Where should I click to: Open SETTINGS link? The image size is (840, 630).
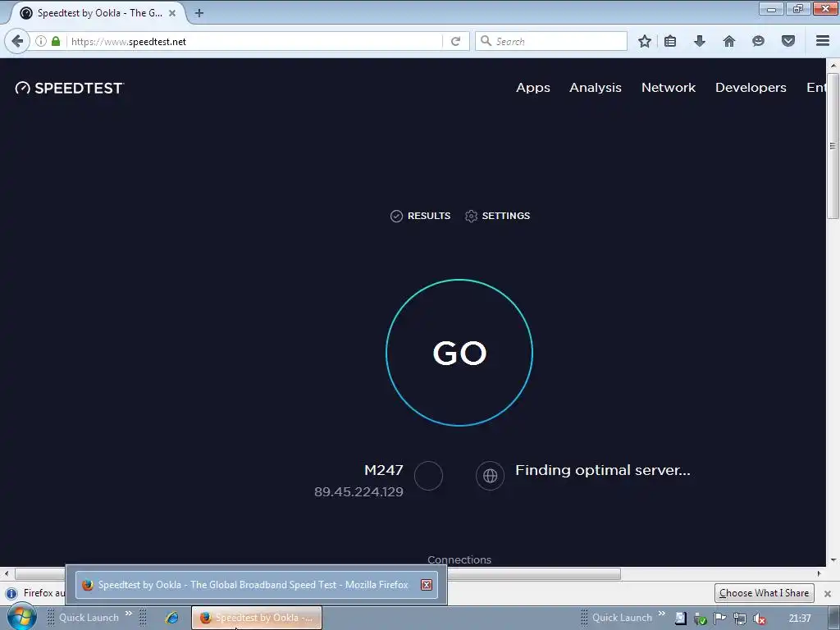tap(498, 216)
